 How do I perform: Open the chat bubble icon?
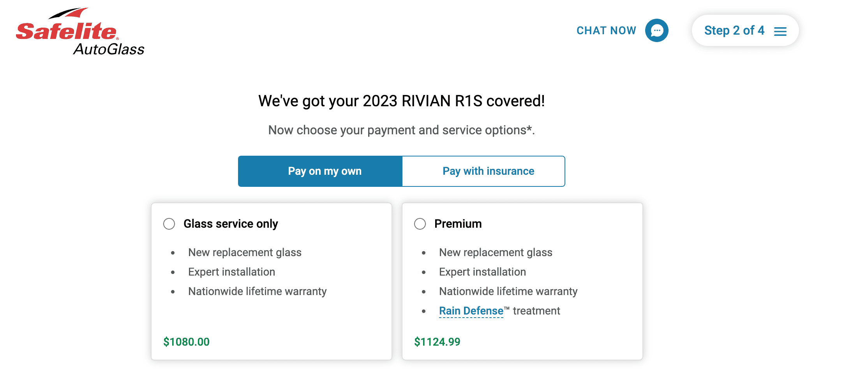[656, 30]
